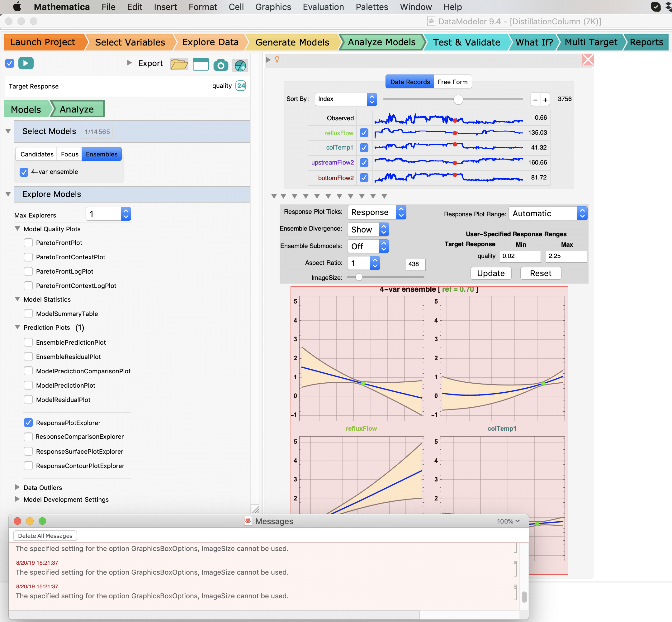This screenshot has width=672, height=622.
Task: Click the quality Max input field
Action: coord(566,256)
